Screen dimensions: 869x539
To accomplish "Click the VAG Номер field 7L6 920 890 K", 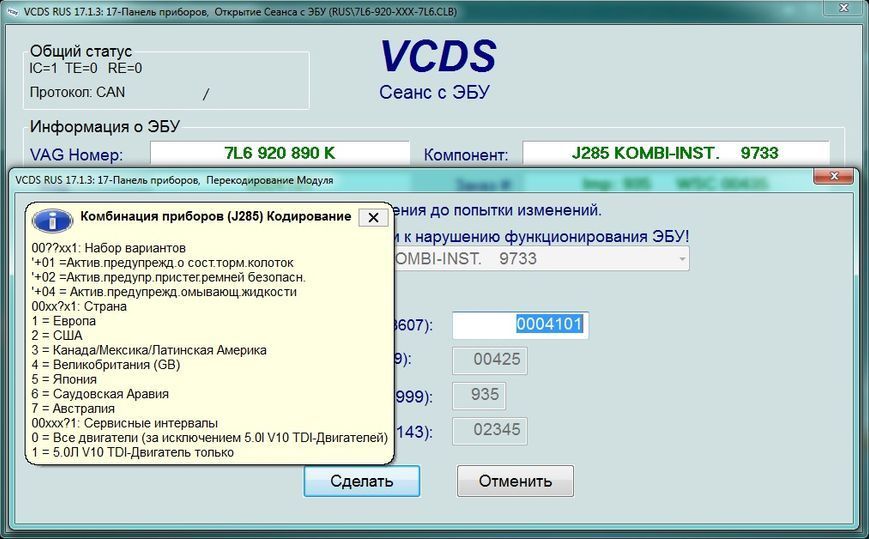I will pyautogui.click(x=280, y=153).
